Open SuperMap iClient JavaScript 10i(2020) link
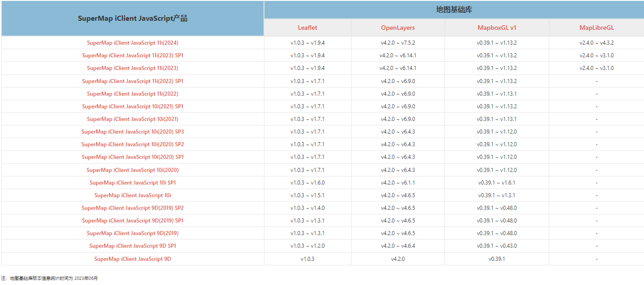Screen dimensions: 644x285 (x=133, y=170)
